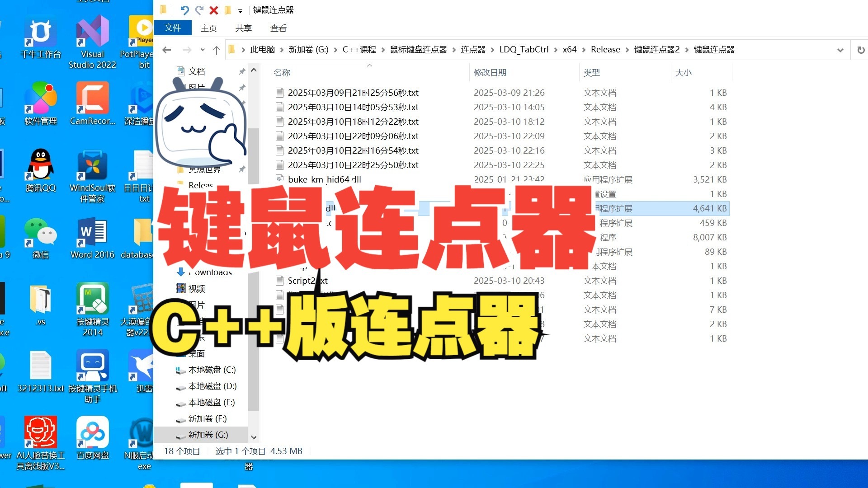This screenshot has width=868, height=488.
Task: Sort files by 名称 column
Action: click(x=282, y=73)
